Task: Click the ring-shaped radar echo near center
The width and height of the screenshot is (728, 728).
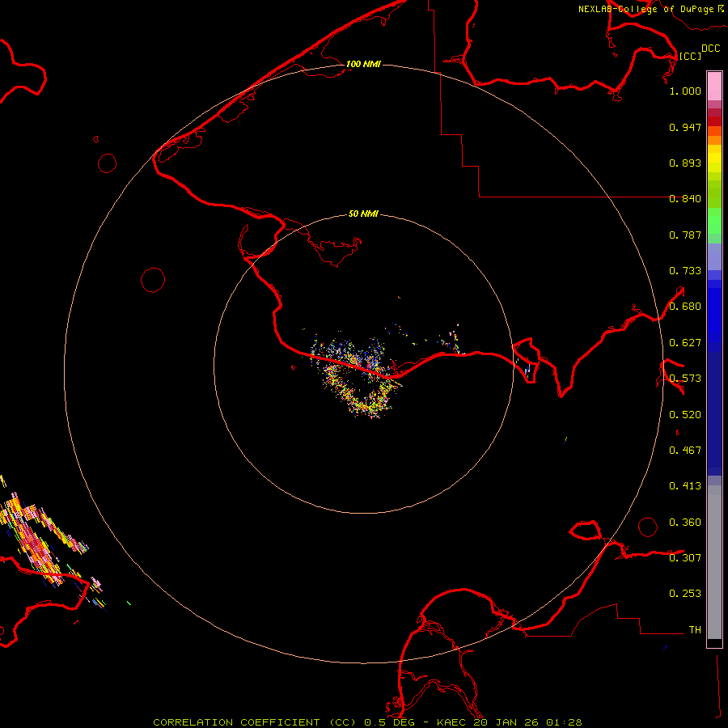Action: (360, 380)
